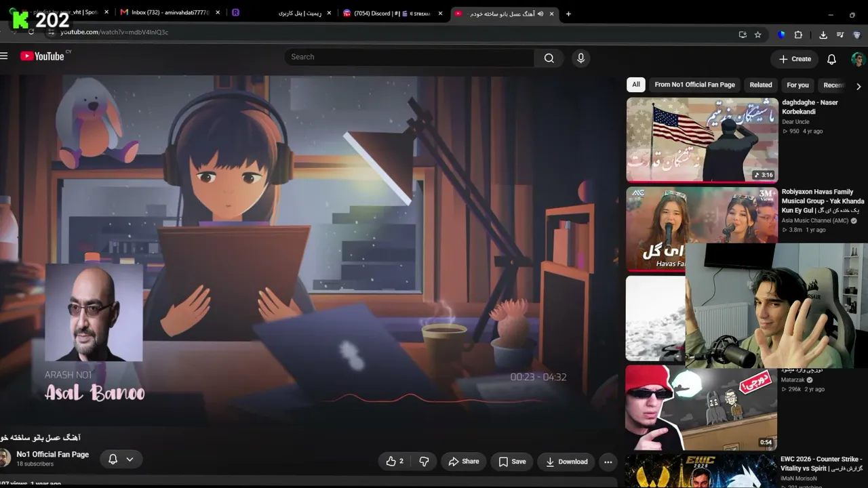Select the All filter chip
The image size is (868, 488).
(635, 85)
